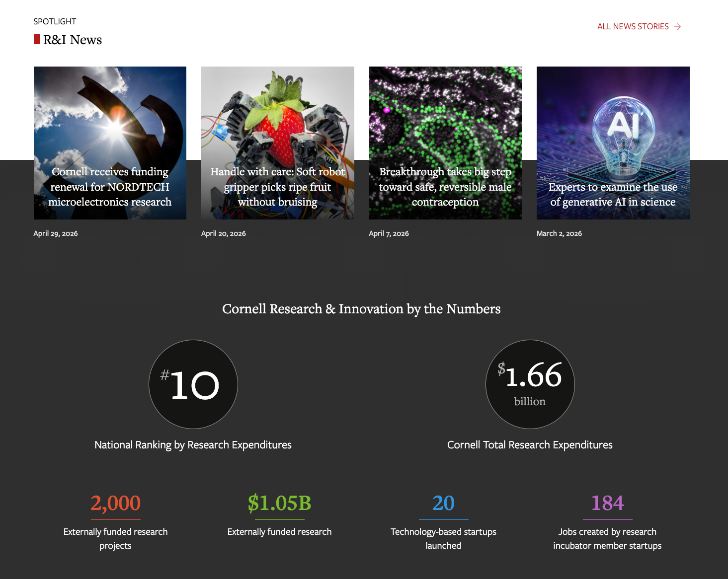Click the SPOTLIGHT label
Viewport: 728px width, 579px height.
pyautogui.click(x=55, y=21)
